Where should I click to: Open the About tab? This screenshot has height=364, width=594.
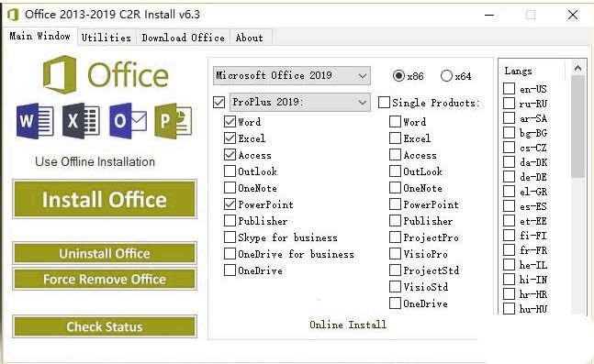(x=250, y=38)
